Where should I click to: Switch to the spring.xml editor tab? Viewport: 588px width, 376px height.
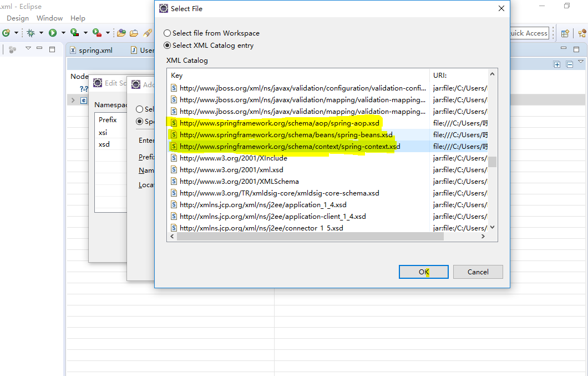[91, 51]
